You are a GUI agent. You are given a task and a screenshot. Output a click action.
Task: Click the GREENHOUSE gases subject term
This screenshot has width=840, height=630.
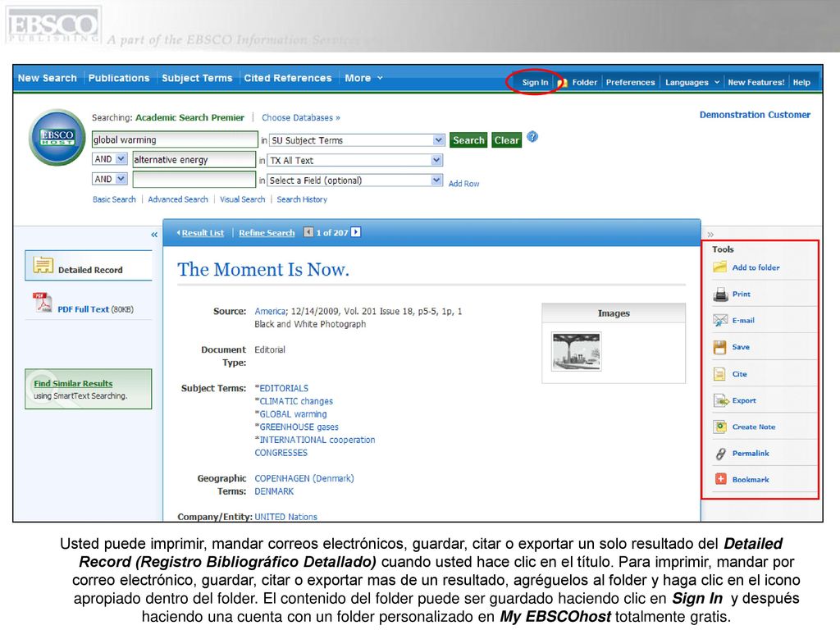[x=299, y=427]
